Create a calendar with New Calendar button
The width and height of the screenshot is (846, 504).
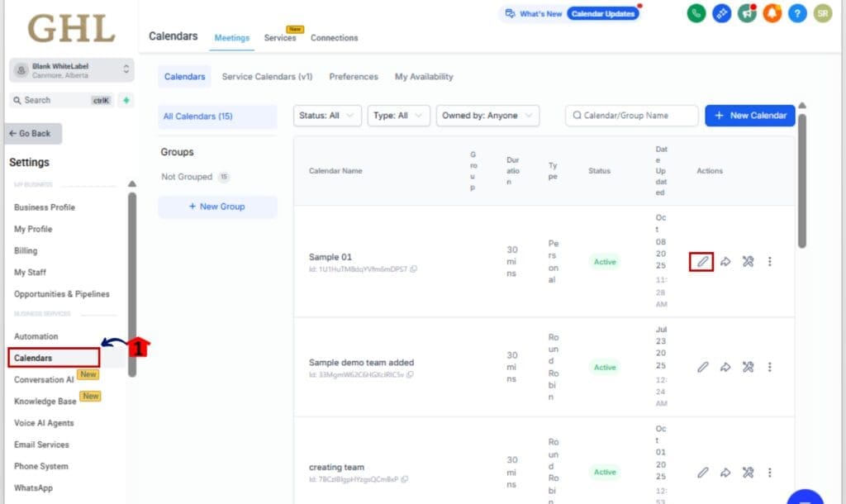(x=749, y=115)
